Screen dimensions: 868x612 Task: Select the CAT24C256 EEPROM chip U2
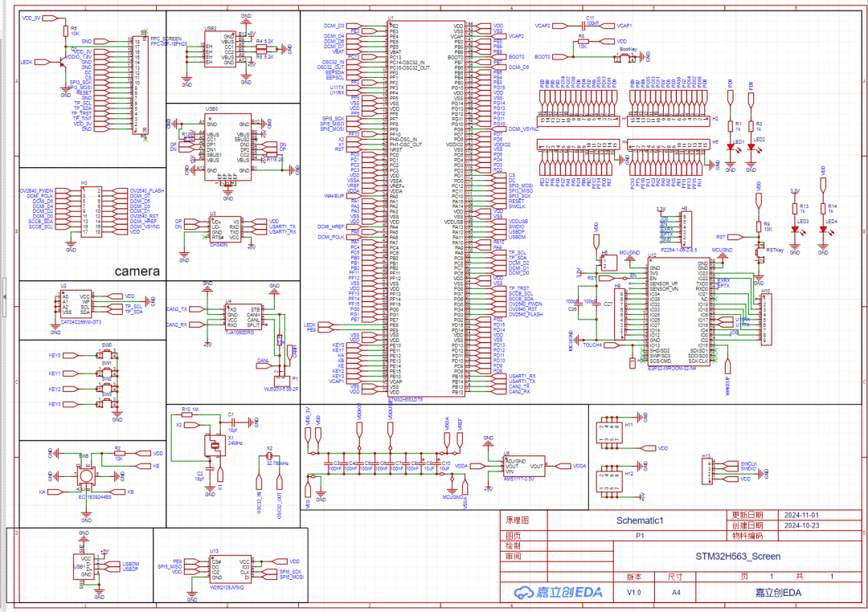point(80,303)
